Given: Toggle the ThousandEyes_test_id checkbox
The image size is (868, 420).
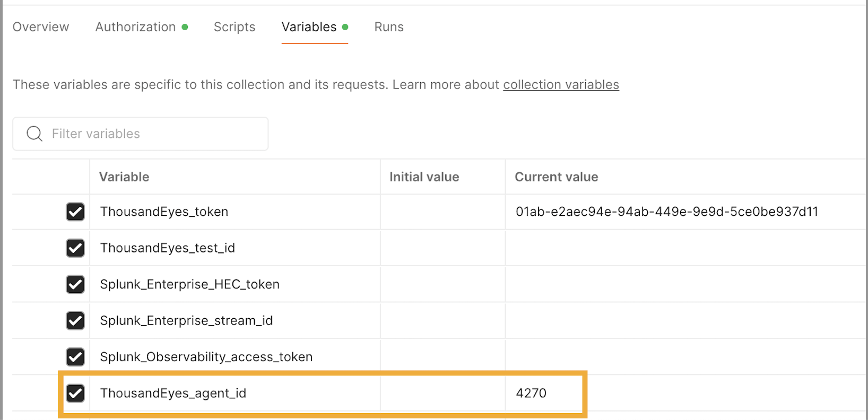Looking at the screenshot, I should pyautogui.click(x=75, y=248).
